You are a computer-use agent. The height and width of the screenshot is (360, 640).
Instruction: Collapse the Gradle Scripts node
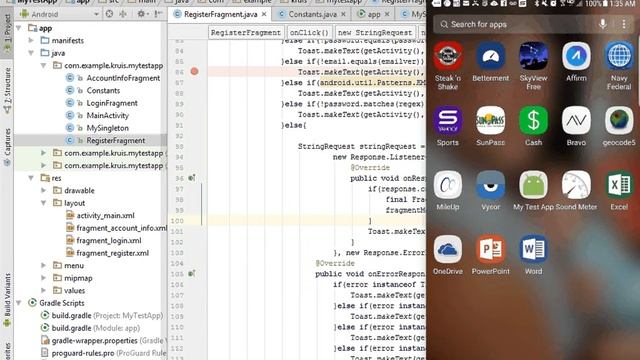coord(19,303)
